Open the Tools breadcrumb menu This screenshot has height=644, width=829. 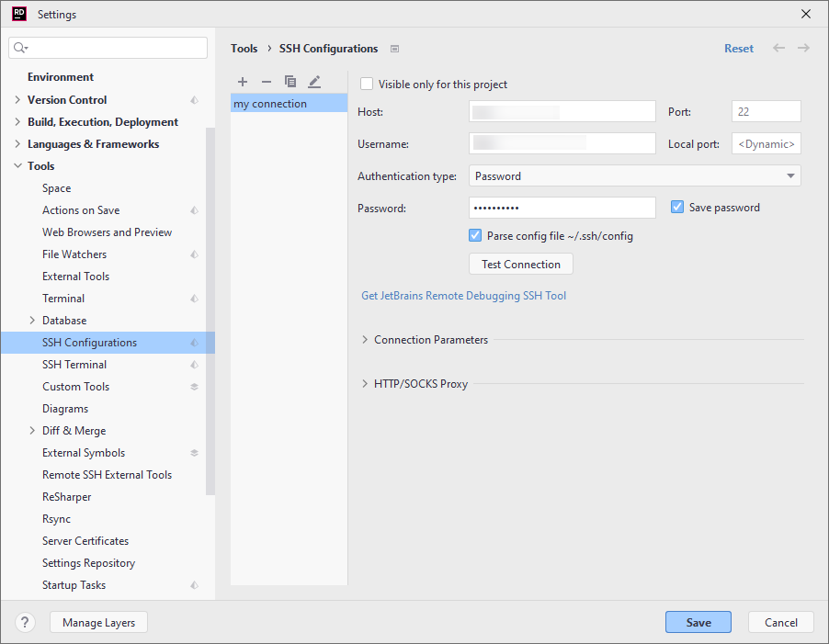click(244, 49)
